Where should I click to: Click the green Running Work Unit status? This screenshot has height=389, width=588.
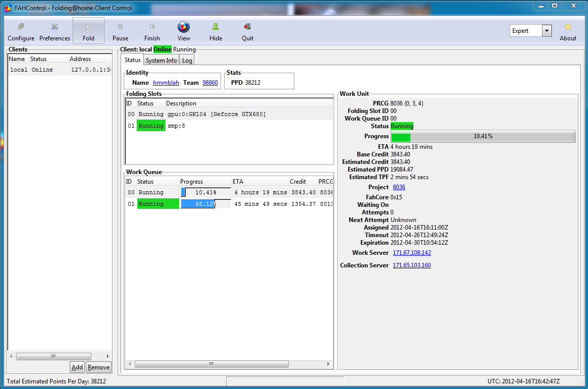coord(402,126)
